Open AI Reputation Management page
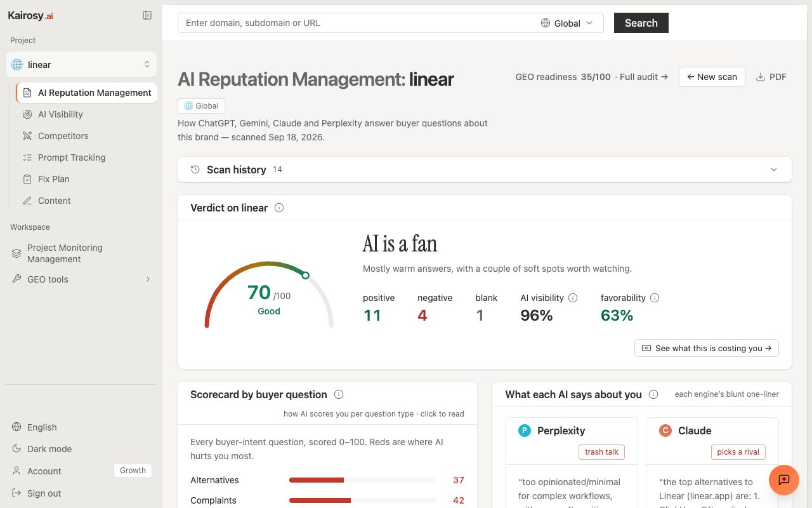Viewport: 812px width, 508px height. pos(87,93)
